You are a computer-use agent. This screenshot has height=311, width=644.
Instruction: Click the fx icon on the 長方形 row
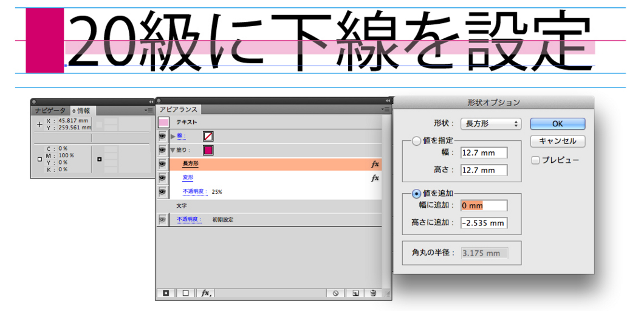pyautogui.click(x=375, y=164)
